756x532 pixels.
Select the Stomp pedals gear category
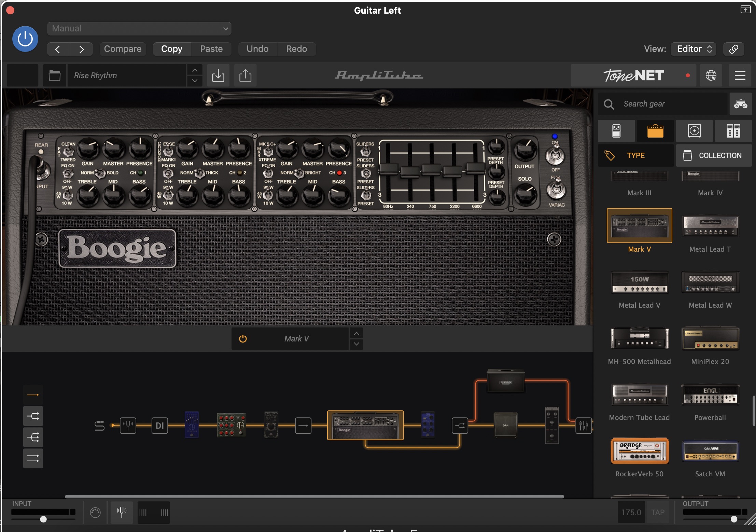pyautogui.click(x=616, y=131)
